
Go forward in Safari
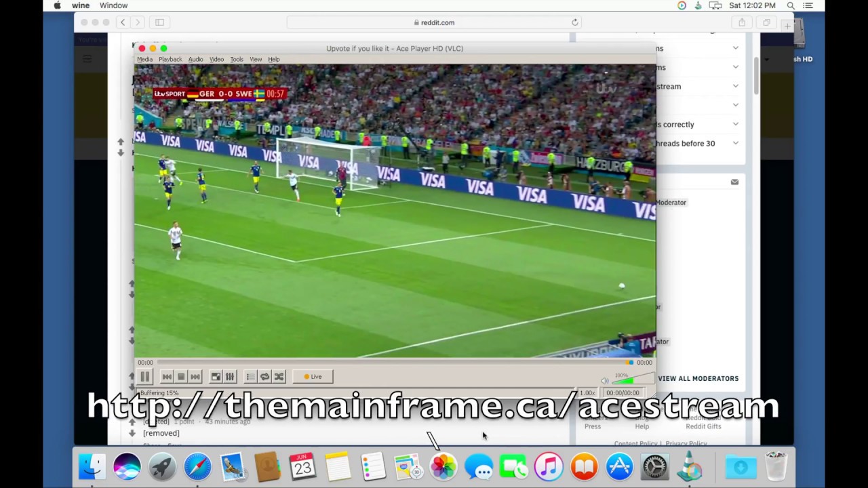(x=138, y=22)
